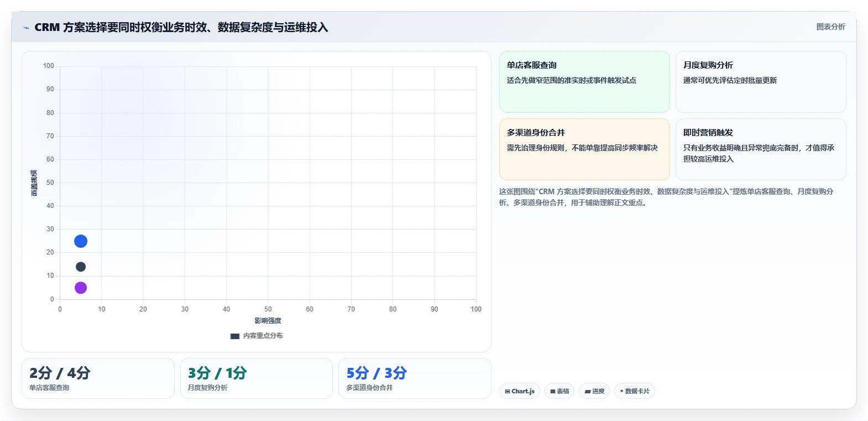The height and width of the screenshot is (421, 868).
Task: Click the 覆盖规模 y-axis title
Action: pyautogui.click(x=34, y=183)
